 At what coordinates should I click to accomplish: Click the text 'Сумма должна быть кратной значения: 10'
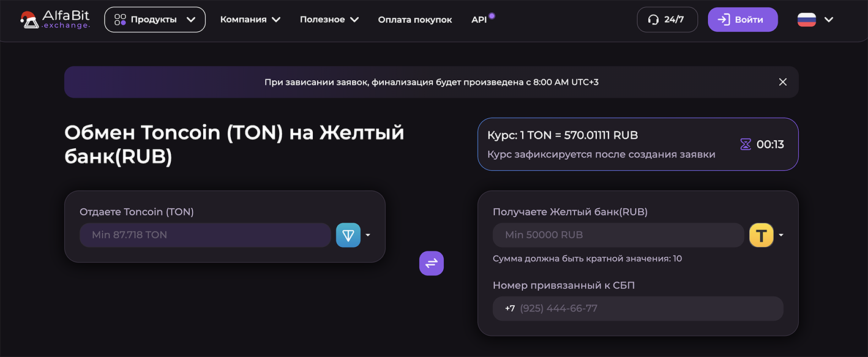(587, 258)
